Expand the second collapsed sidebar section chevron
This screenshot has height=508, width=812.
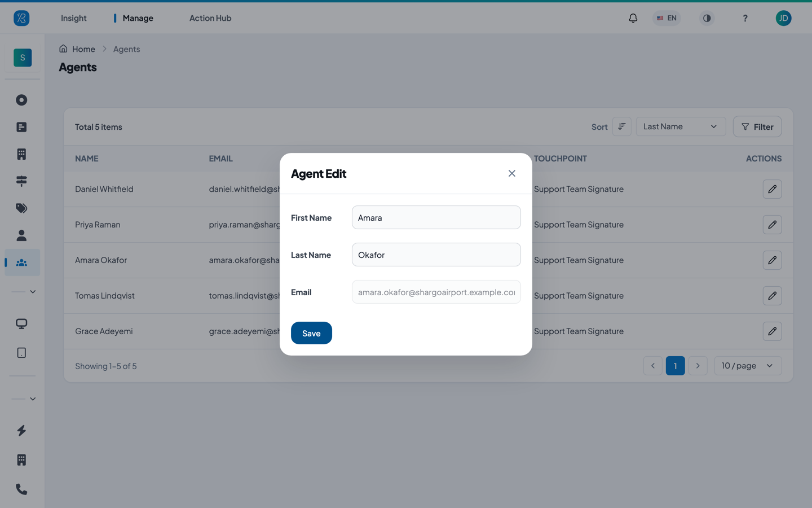point(33,399)
